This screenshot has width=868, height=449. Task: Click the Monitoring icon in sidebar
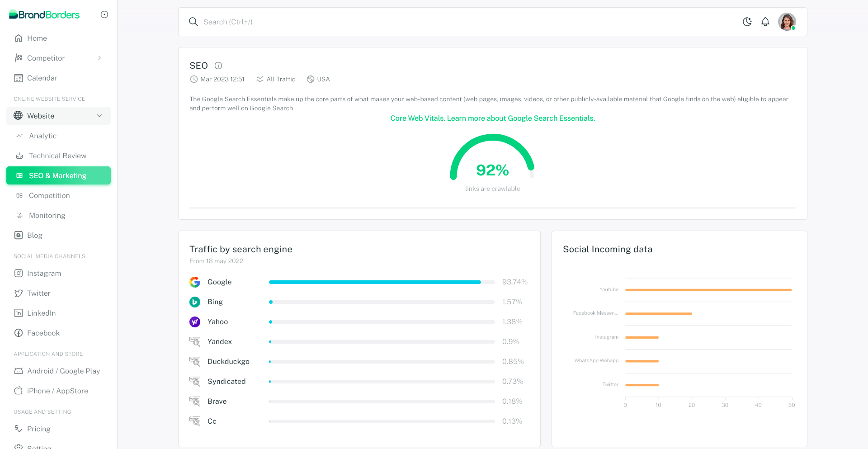19,215
